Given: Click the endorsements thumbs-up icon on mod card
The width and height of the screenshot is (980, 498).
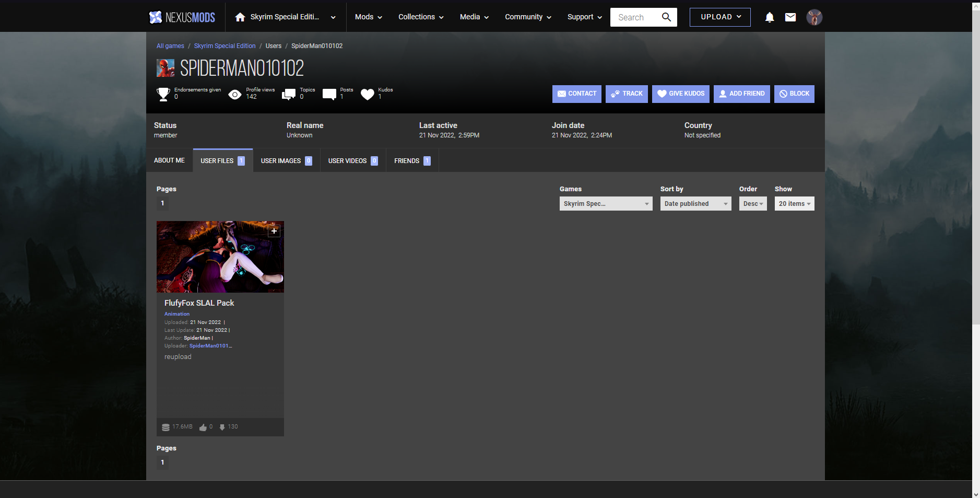Looking at the screenshot, I should pos(203,427).
